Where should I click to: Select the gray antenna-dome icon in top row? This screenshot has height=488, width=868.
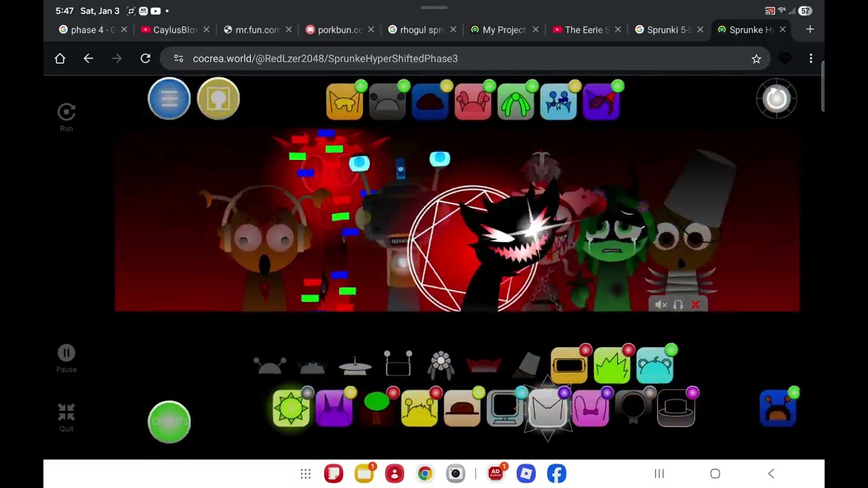coord(387,102)
